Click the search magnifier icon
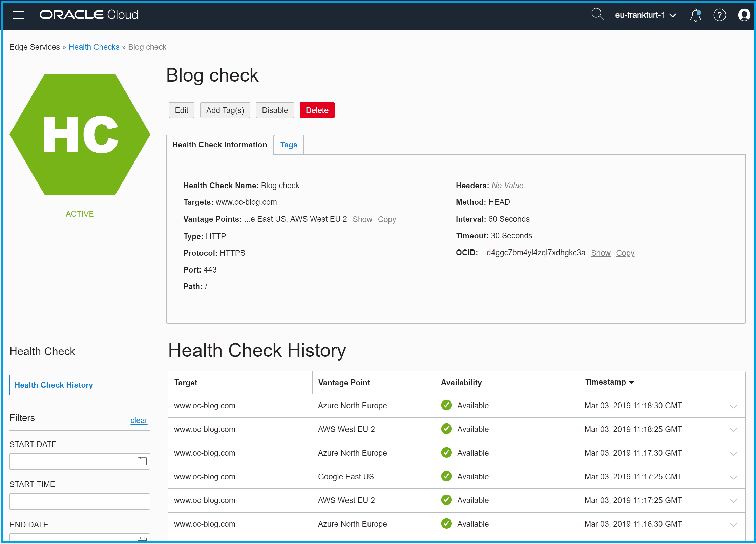Image resolution: width=756 pixels, height=544 pixels. 597,15
